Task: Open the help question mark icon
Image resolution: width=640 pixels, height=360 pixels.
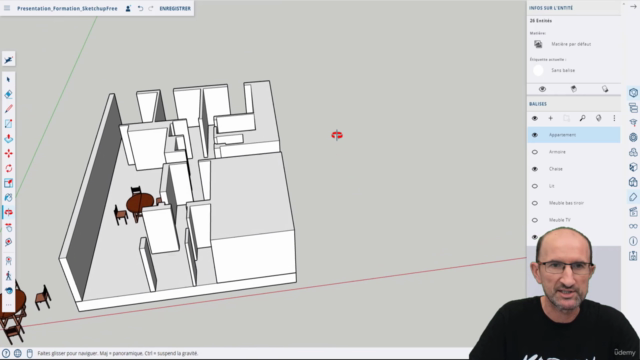Action: pyautogui.click(x=6, y=353)
